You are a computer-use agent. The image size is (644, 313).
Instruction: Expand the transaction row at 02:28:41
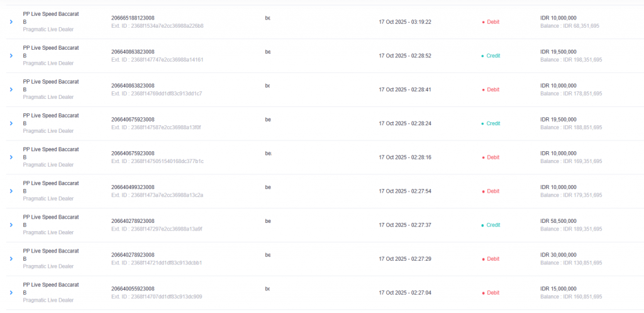tap(11, 89)
